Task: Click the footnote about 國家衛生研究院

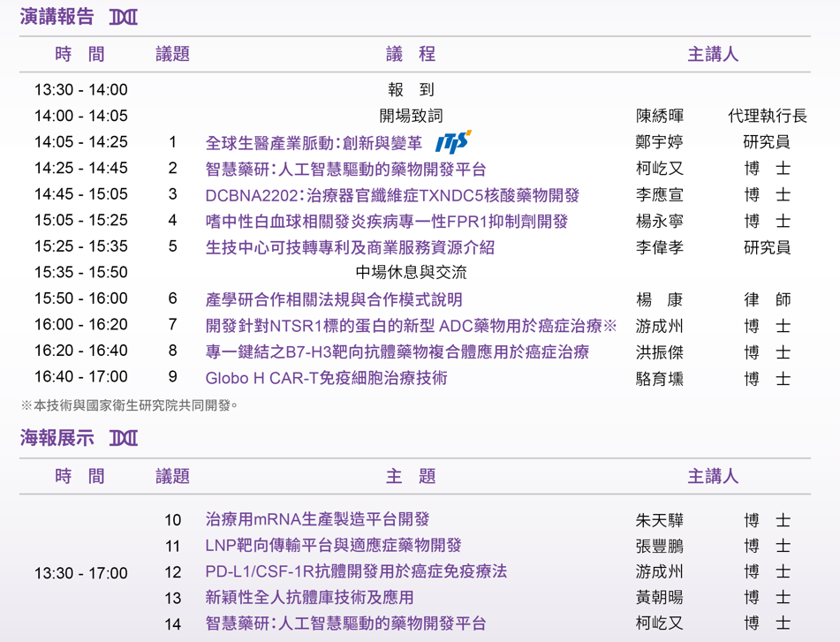Action: pyautogui.click(x=129, y=405)
